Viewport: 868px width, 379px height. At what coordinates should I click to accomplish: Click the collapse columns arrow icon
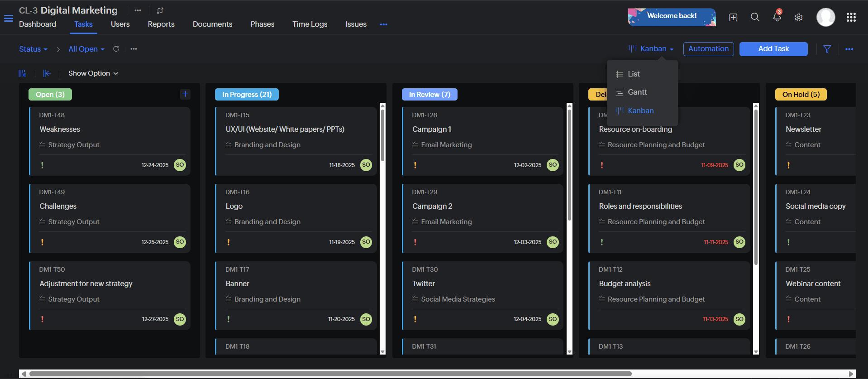[47, 73]
